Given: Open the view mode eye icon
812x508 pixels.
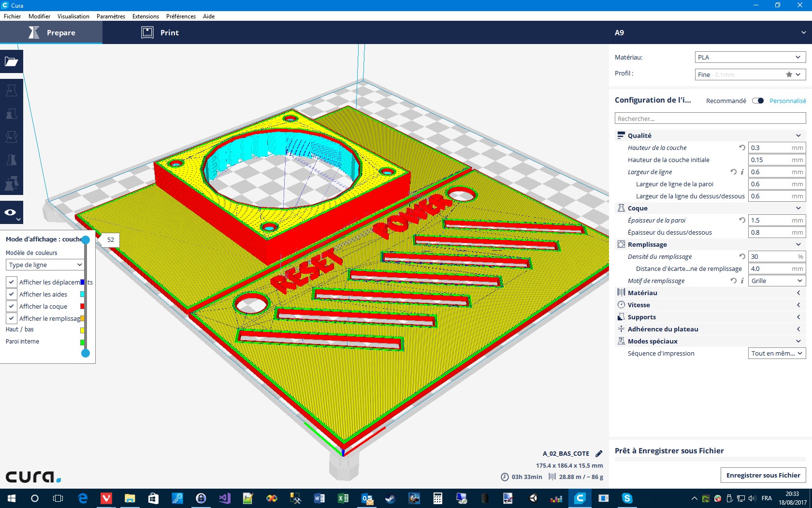Looking at the screenshot, I should click(12, 212).
